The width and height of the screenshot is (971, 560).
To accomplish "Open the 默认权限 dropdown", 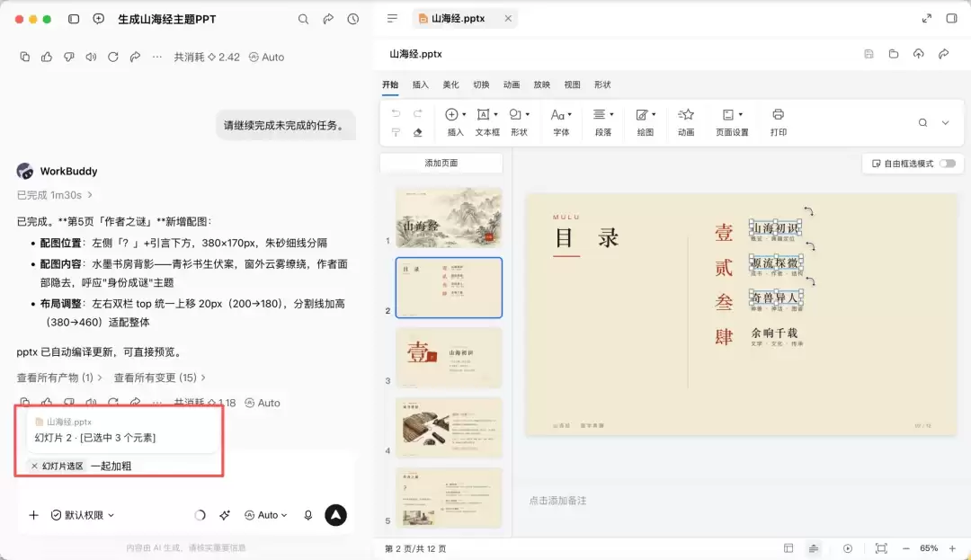I will [x=83, y=515].
